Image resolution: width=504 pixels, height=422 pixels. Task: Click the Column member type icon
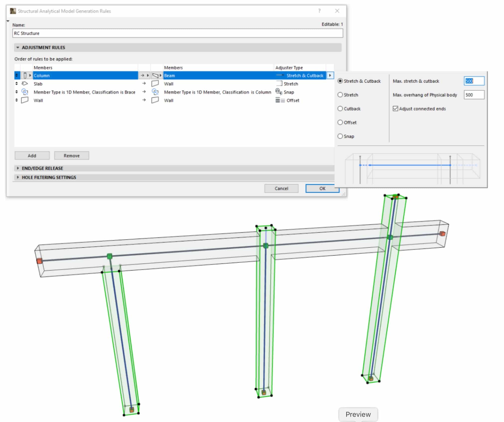[x=25, y=75]
